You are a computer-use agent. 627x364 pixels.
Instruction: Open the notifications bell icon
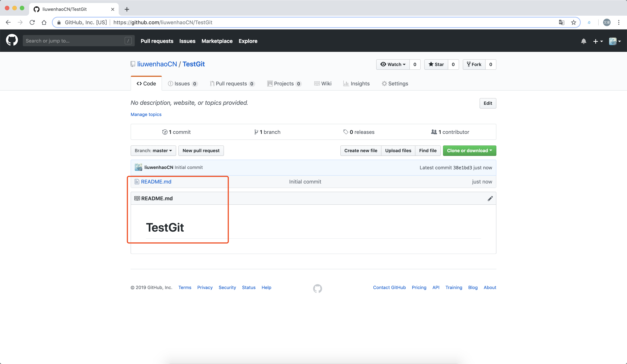click(x=584, y=41)
